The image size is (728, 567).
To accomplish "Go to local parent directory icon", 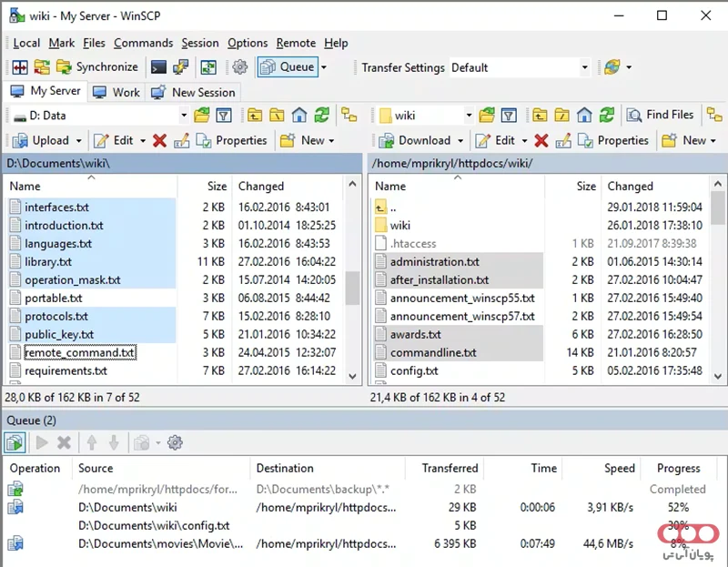I will (255, 116).
